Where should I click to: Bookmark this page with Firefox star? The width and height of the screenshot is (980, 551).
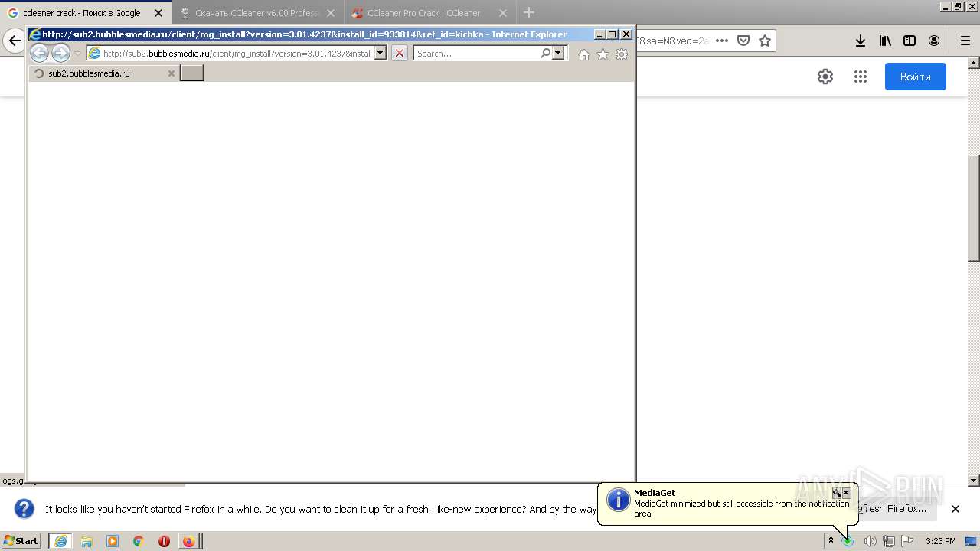point(765,41)
